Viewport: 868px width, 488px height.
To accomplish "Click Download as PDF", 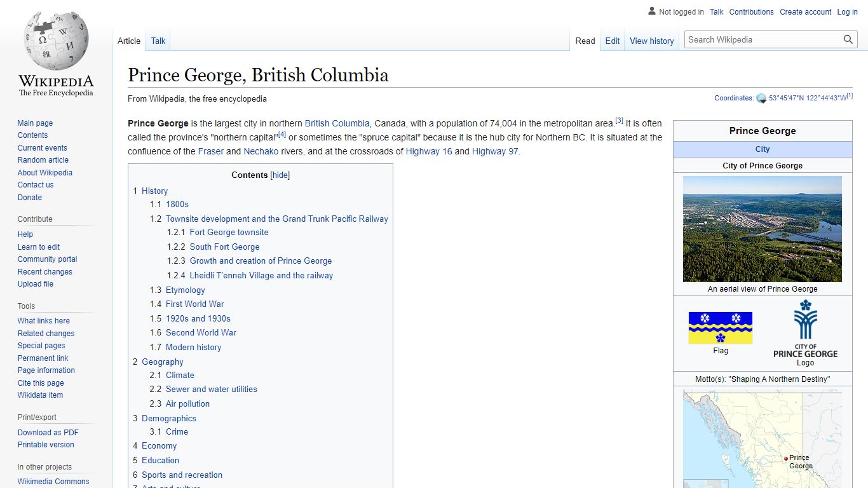I will pyautogui.click(x=48, y=433).
